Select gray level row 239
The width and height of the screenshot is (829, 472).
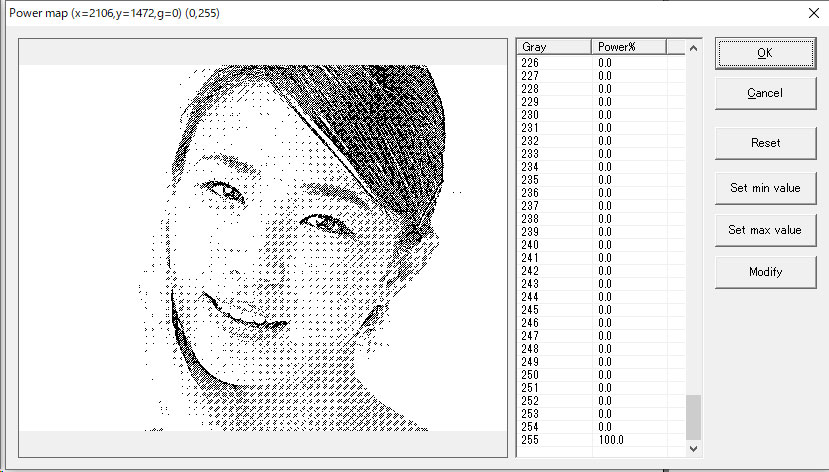pyautogui.click(x=601, y=232)
